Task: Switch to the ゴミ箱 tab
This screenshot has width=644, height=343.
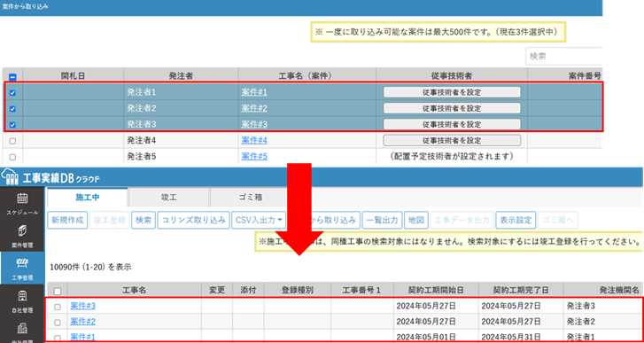Action: point(251,197)
